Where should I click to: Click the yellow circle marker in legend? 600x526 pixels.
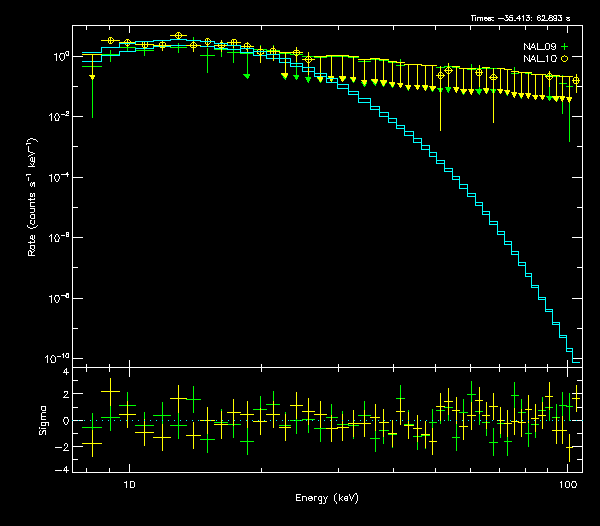[x=564, y=59]
